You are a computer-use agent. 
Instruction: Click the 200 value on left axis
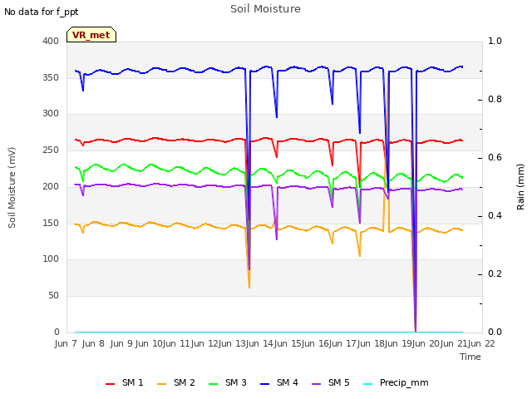(x=51, y=186)
